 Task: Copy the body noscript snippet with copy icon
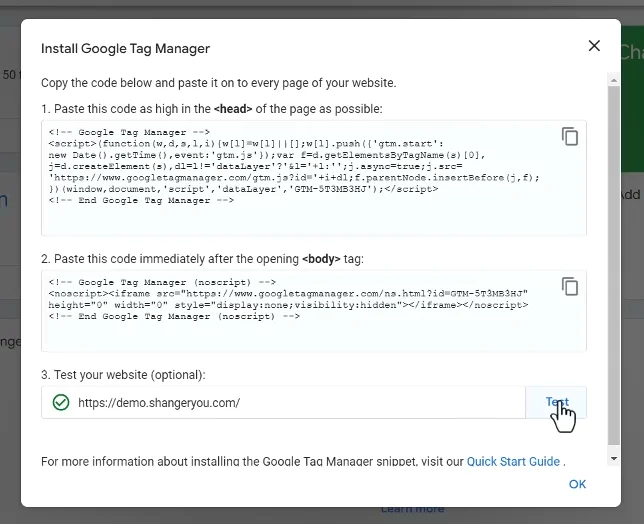click(x=570, y=287)
